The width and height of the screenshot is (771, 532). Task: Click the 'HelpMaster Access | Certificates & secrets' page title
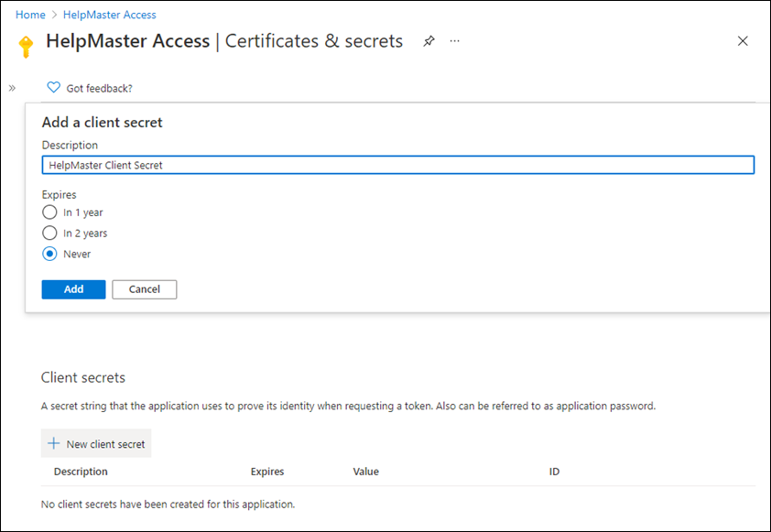click(x=224, y=41)
